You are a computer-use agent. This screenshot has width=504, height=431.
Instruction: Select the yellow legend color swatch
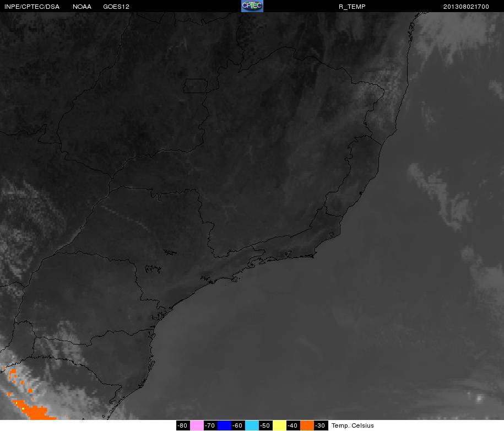[x=279, y=425]
